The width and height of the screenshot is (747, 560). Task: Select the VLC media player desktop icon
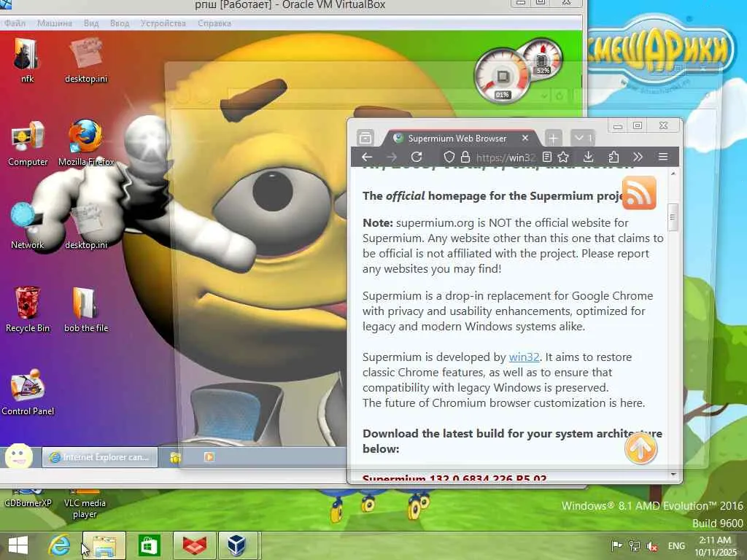[85, 505]
